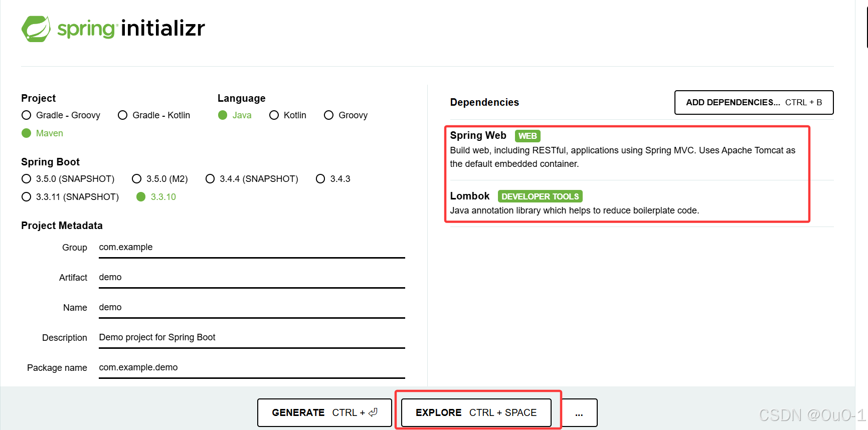Pick Spring Boot 3.3.11 (SNAPSHOT)
Image resolution: width=868 pixels, height=430 pixels.
(x=70, y=197)
